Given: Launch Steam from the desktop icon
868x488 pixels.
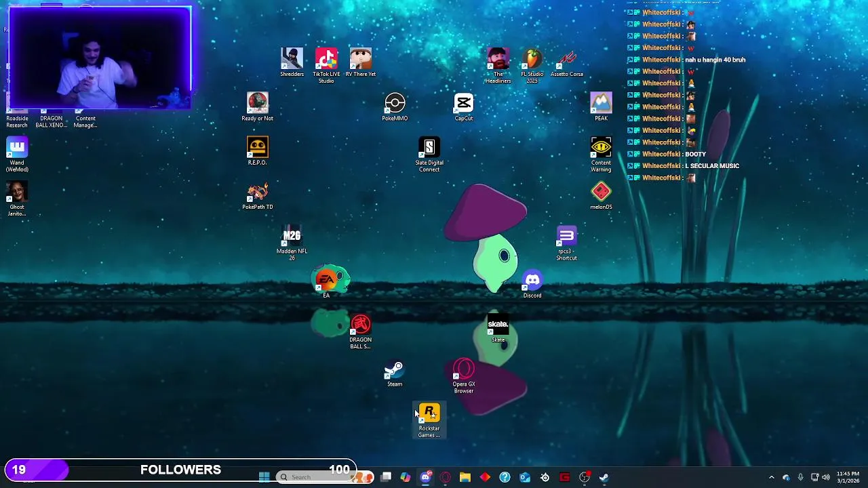Looking at the screenshot, I should click(x=395, y=373).
